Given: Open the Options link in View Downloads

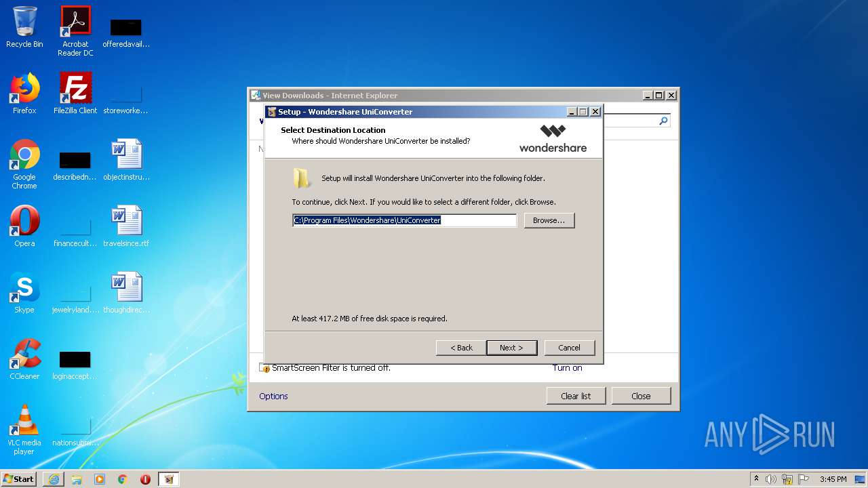Looking at the screenshot, I should (273, 396).
